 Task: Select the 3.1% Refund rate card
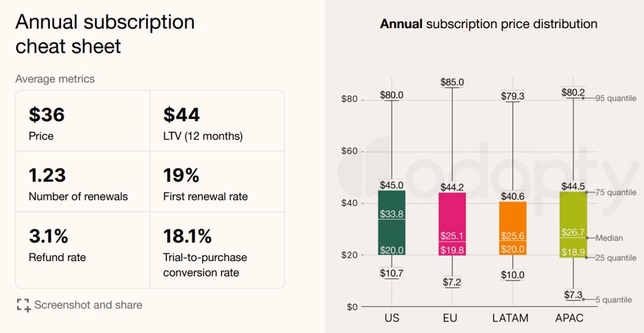click(x=83, y=250)
